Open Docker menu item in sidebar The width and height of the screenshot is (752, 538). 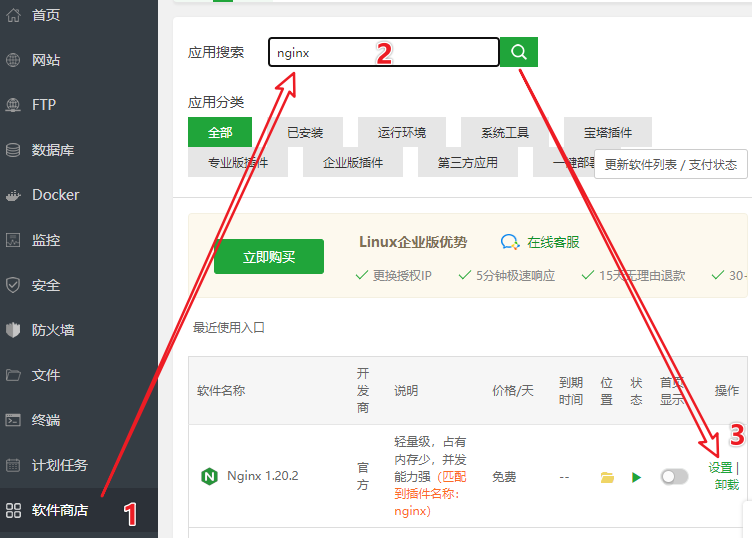click(x=56, y=195)
